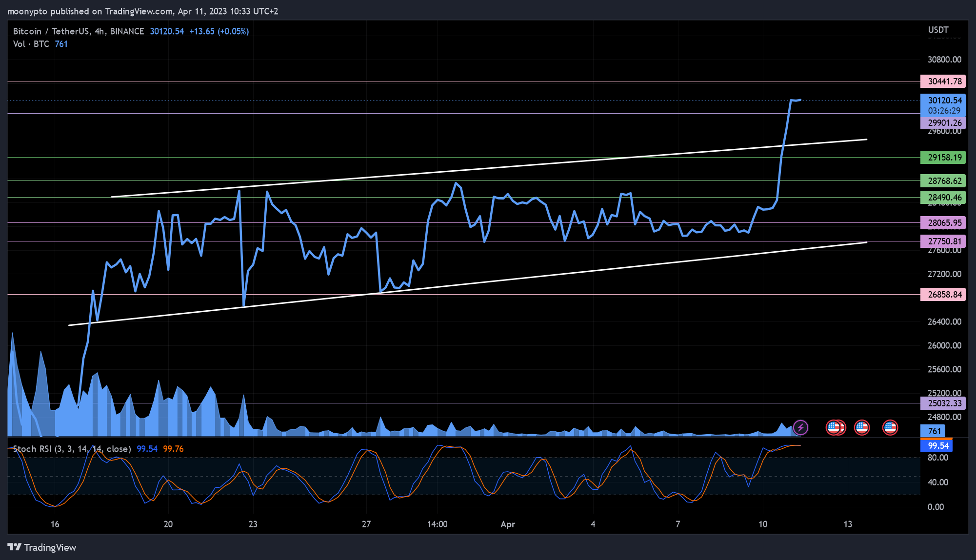
Task: Click the 27750.81 purple price label
Action: [x=943, y=241]
